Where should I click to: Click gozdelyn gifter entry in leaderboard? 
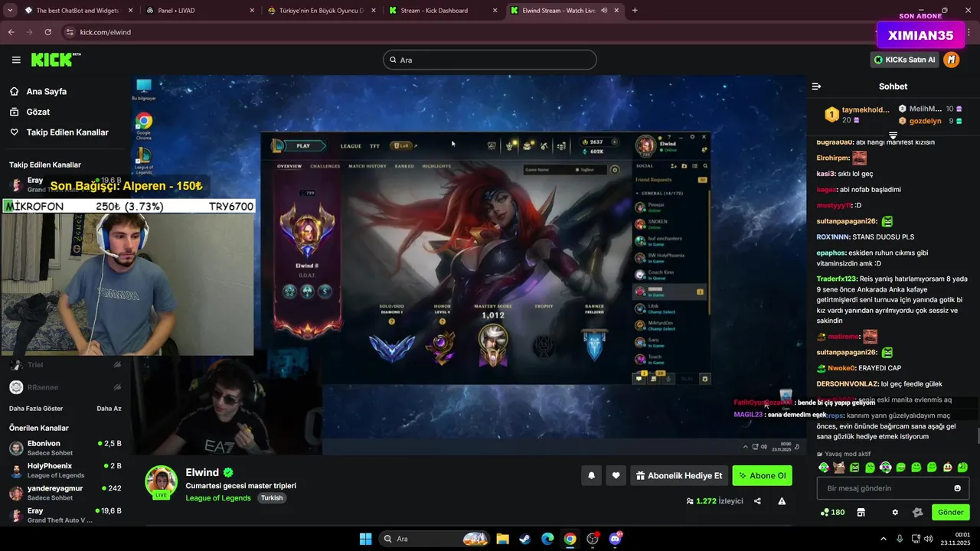pos(930,121)
